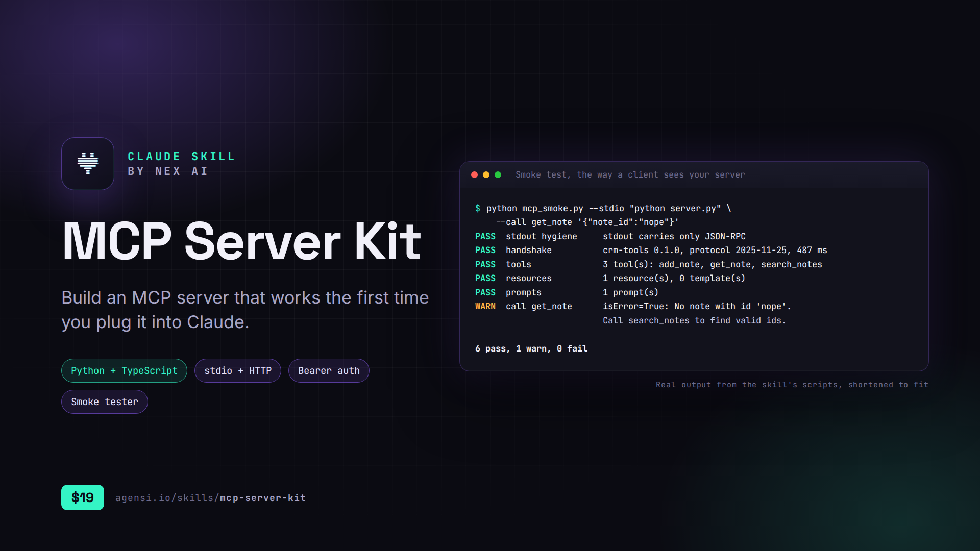
Task: Click the heart-shaped Nex AI logo icon
Action: [x=88, y=163]
